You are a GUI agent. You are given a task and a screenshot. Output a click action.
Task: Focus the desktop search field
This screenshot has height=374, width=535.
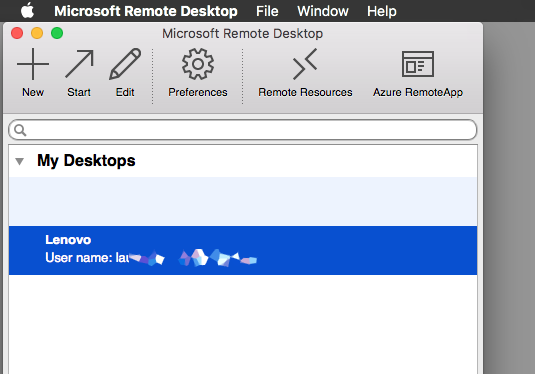tap(243, 130)
